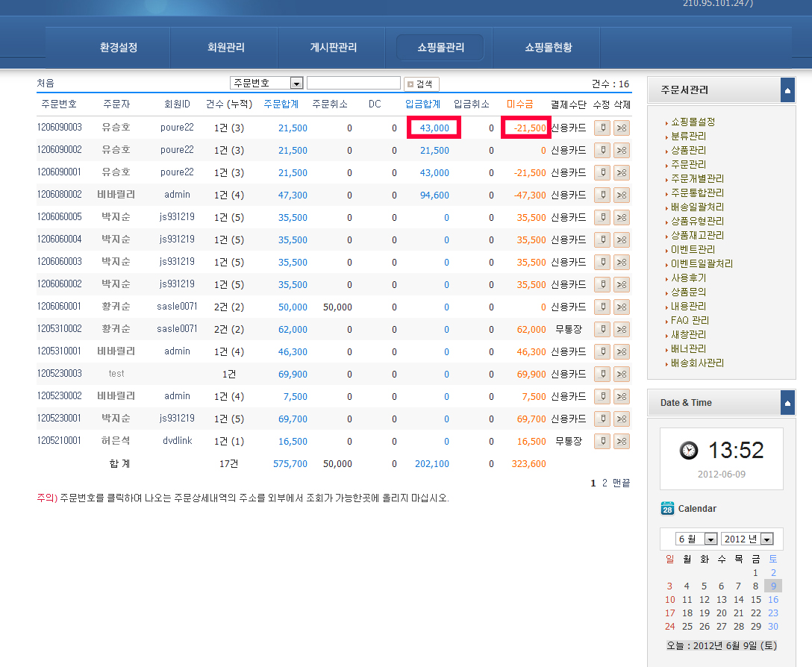This screenshot has height=667, width=812.
Task: Go to page 2 of results
Action: point(605,483)
